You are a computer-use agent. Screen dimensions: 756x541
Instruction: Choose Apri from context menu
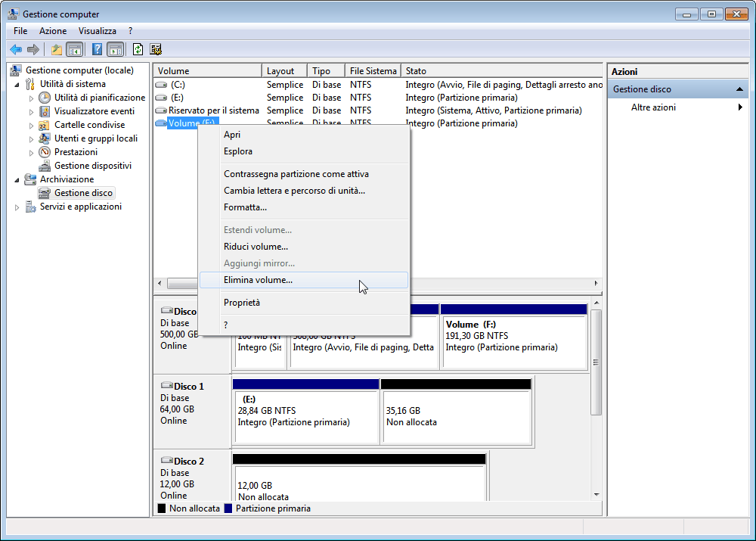point(304,135)
